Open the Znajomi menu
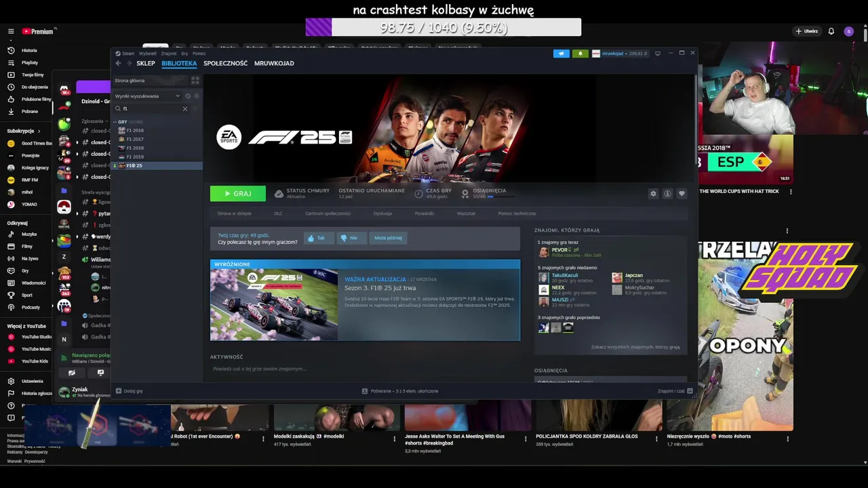Screen dimensions: 868x488 click(x=169, y=54)
